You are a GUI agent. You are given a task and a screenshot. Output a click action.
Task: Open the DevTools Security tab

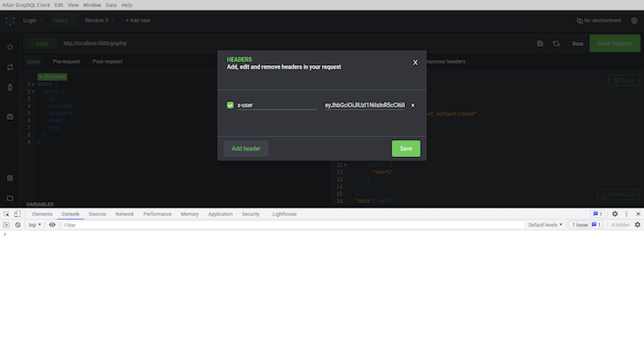251,213
